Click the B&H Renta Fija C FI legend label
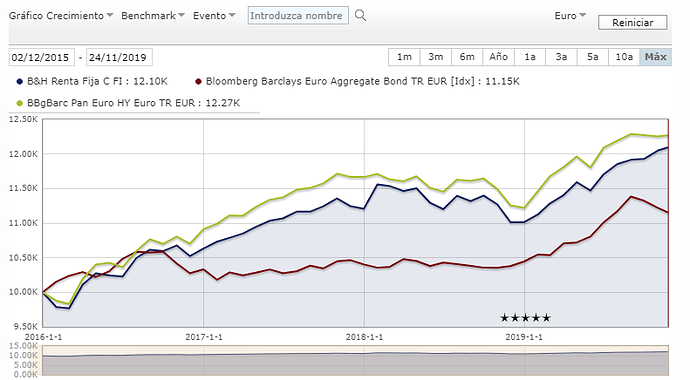This screenshot has width=690, height=380. tap(97, 81)
